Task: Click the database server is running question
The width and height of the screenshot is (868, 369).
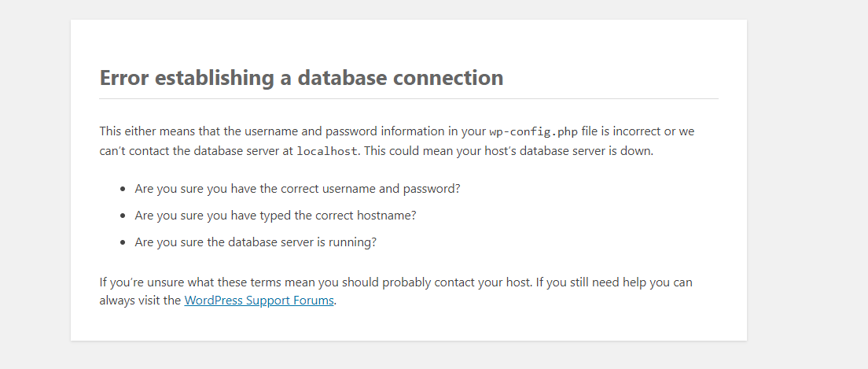Action: coord(256,242)
